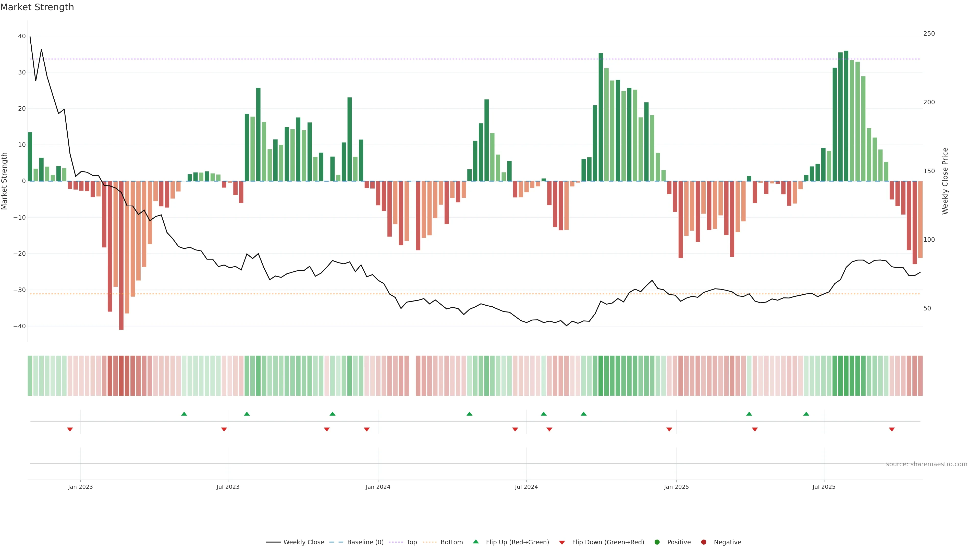Click the Jul 2024 x-axis label
The height and width of the screenshot is (551, 980).
coord(526,487)
